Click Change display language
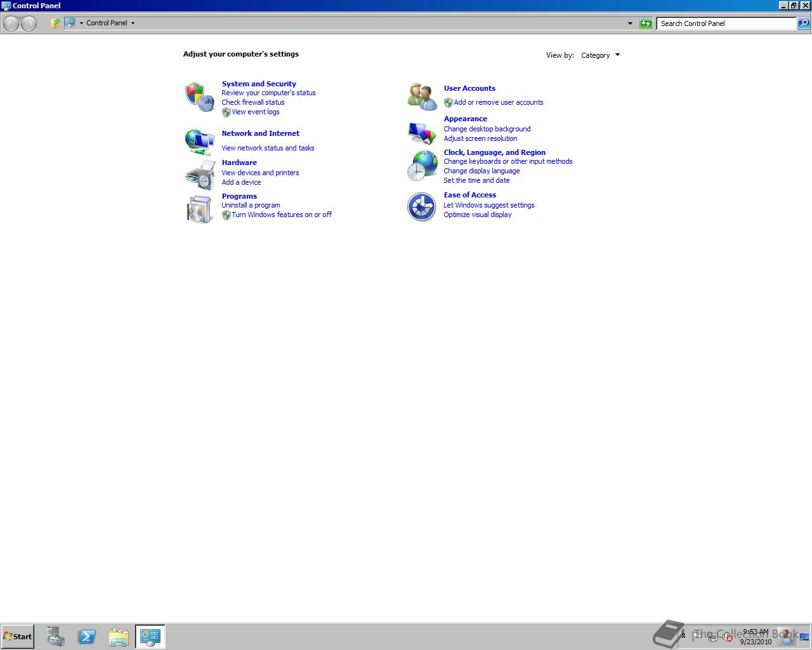 481,171
